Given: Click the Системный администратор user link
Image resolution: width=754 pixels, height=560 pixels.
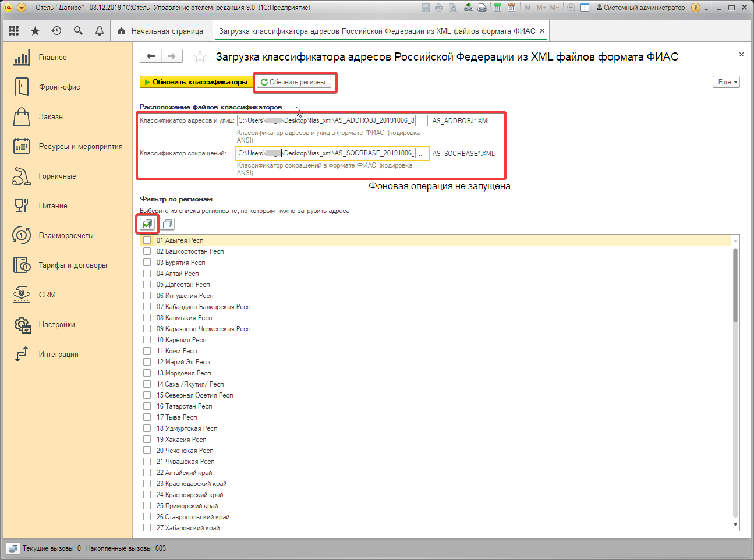Looking at the screenshot, I should coord(641,8).
